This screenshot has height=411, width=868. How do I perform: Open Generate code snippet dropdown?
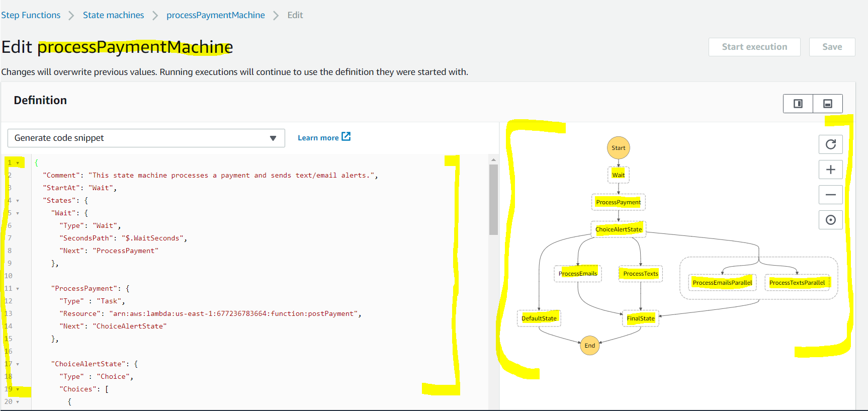pos(146,138)
